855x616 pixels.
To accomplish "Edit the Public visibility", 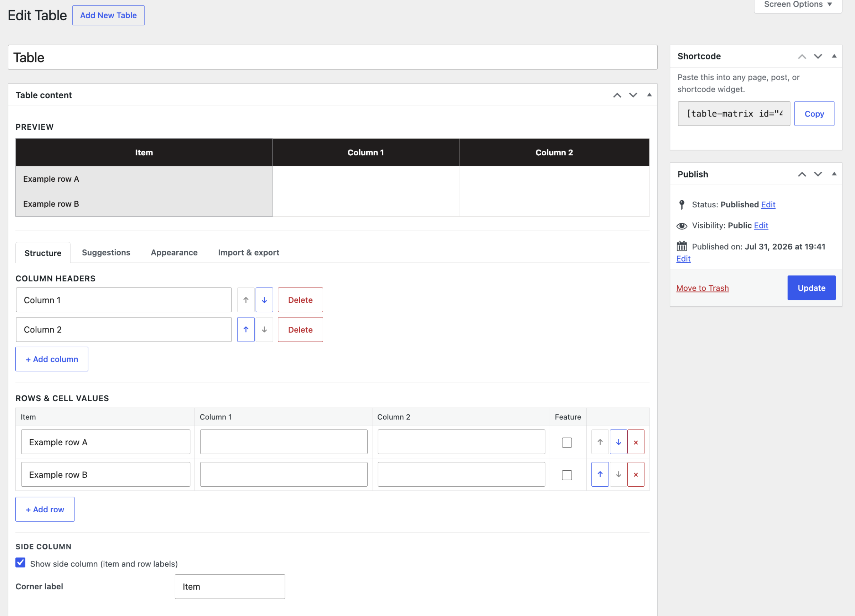I will click(761, 226).
